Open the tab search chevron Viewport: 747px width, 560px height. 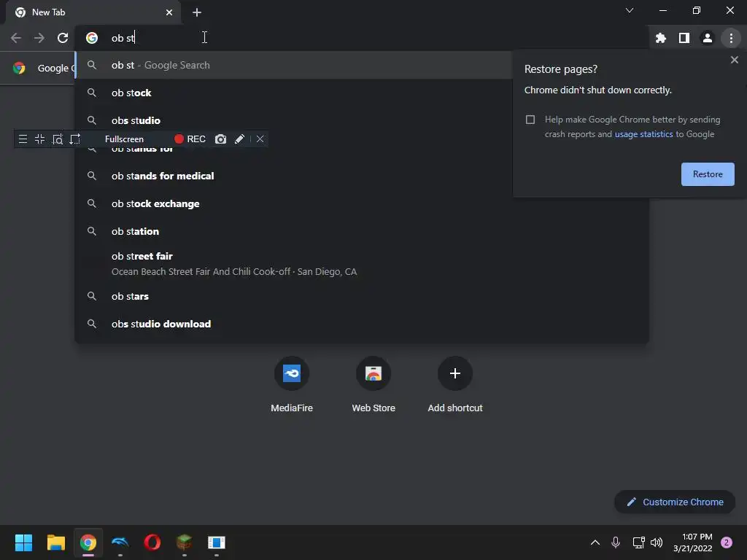pyautogui.click(x=630, y=10)
